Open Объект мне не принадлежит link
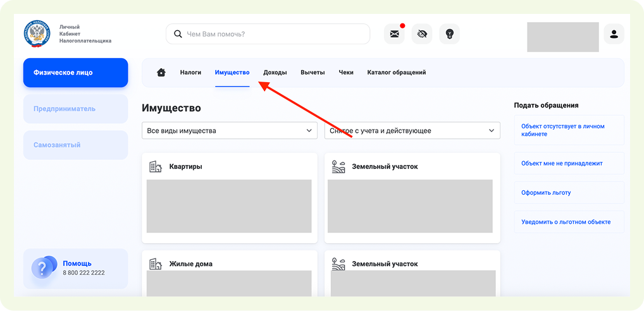Image resolution: width=644 pixels, height=311 pixels. click(x=562, y=164)
